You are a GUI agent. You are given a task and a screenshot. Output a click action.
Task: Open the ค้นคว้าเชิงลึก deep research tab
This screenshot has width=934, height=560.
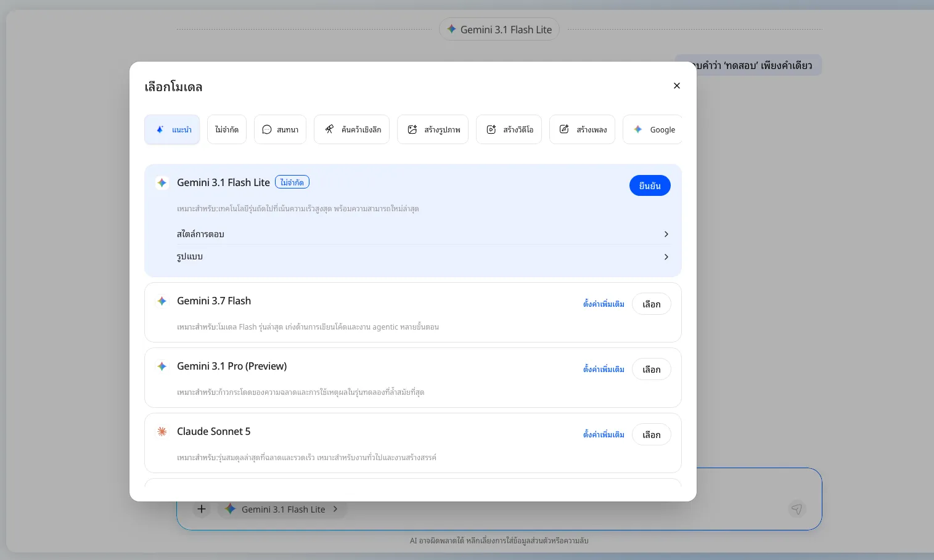(x=351, y=129)
